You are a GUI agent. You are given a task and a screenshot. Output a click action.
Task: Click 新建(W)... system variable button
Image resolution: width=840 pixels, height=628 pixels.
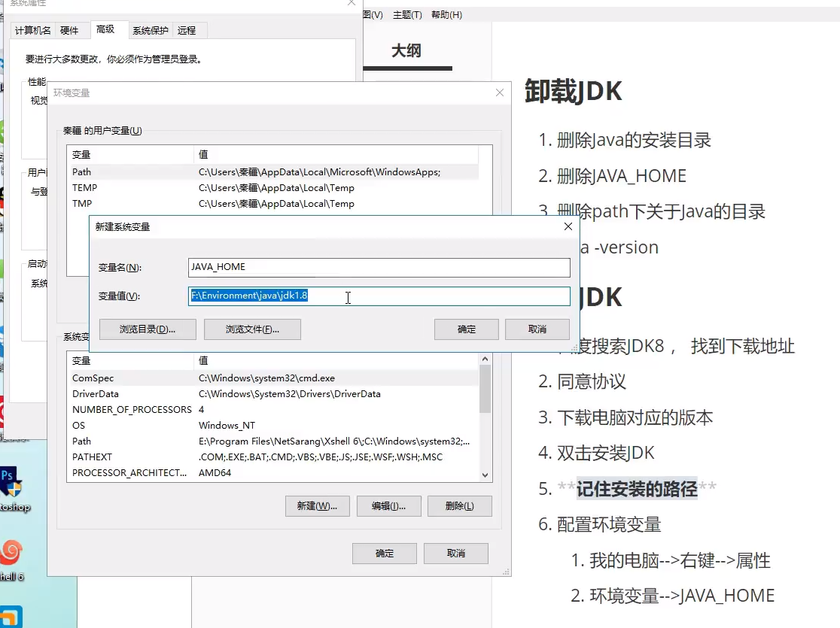point(317,506)
